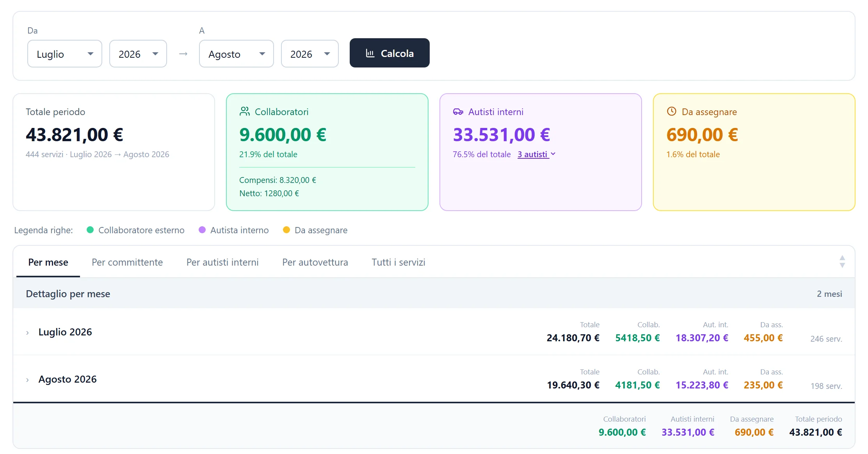
Task: Click footer Totale periodo 43.821,00 €
Action: tap(815, 432)
